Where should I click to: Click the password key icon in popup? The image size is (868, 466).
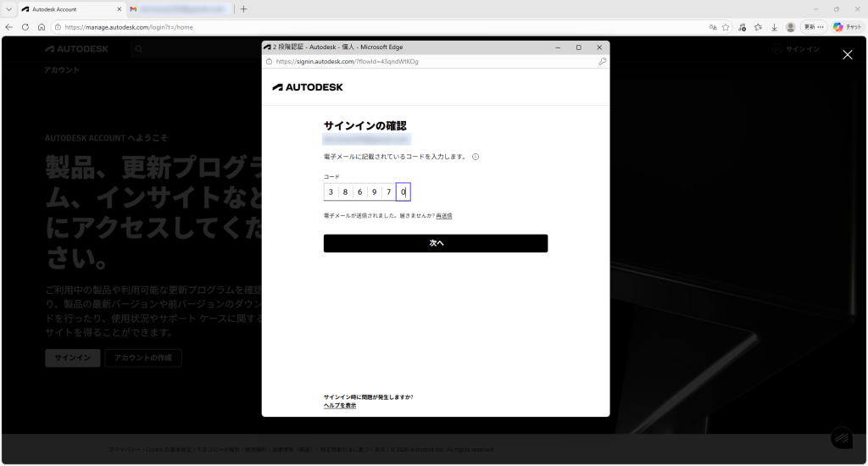(x=602, y=62)
